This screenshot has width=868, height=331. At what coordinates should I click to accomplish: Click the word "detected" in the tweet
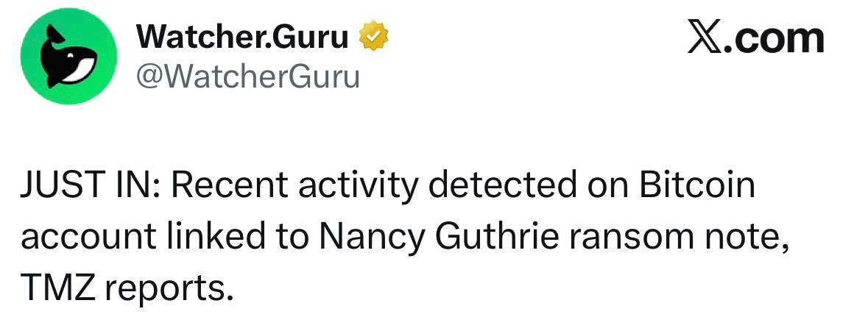click(x=501, y=186)
